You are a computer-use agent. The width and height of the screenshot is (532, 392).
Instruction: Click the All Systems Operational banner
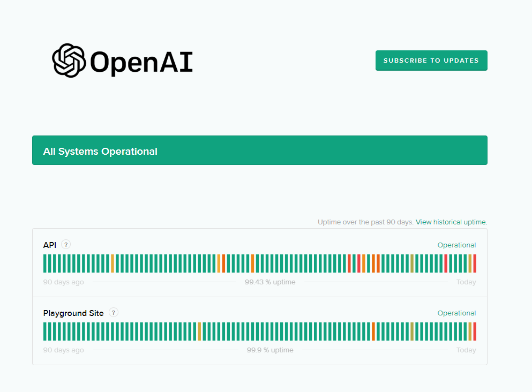point(259,150)
